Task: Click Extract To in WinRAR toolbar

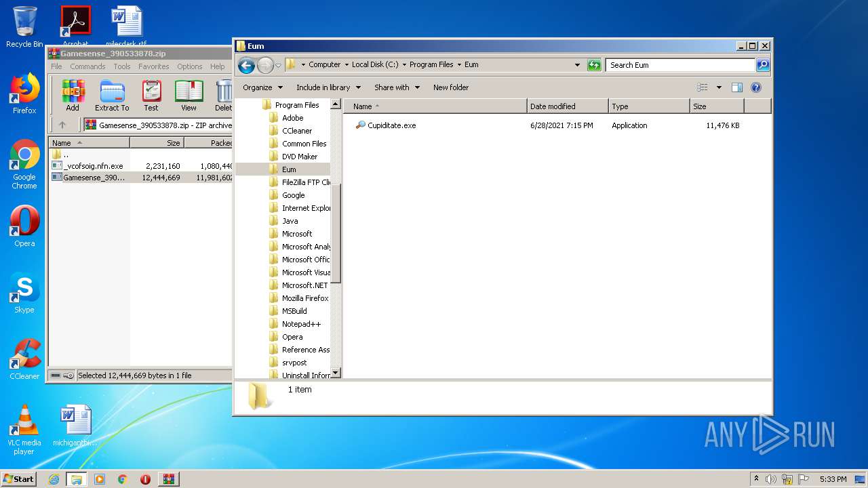Action: tap(112, 96)
